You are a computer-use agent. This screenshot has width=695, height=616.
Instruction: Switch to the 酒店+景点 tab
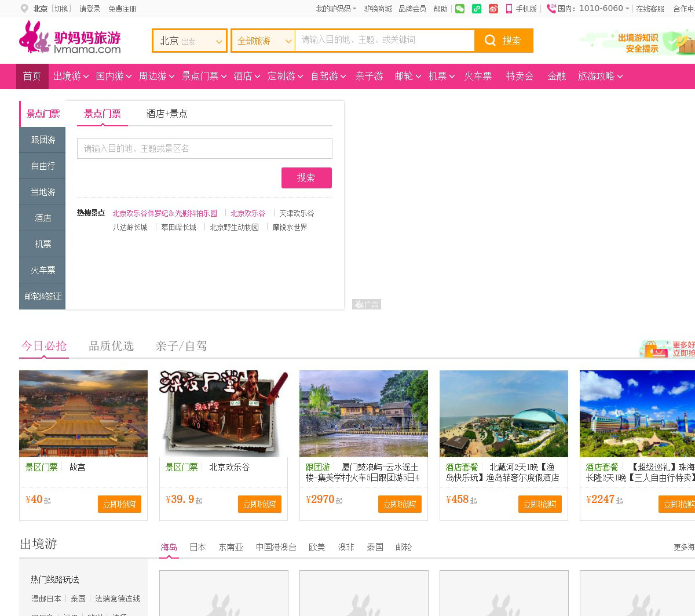pos(167,114)
